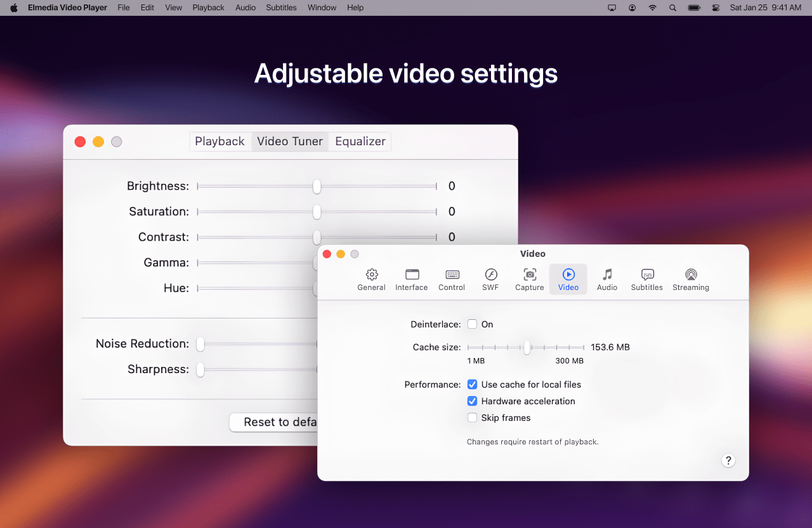This screenshot has height=528, width=812.
Task: Open the Streaming preferences tab
Action: (691, 279)
